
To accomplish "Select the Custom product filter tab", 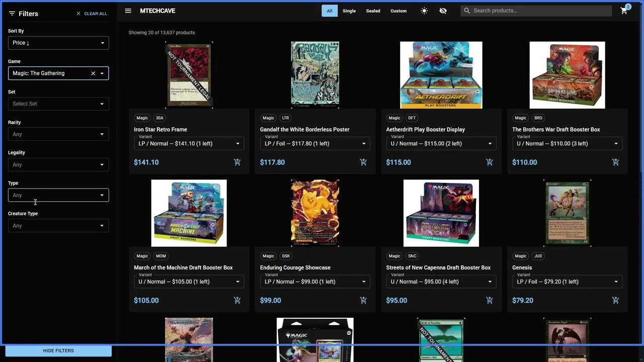I will (398, 11).
